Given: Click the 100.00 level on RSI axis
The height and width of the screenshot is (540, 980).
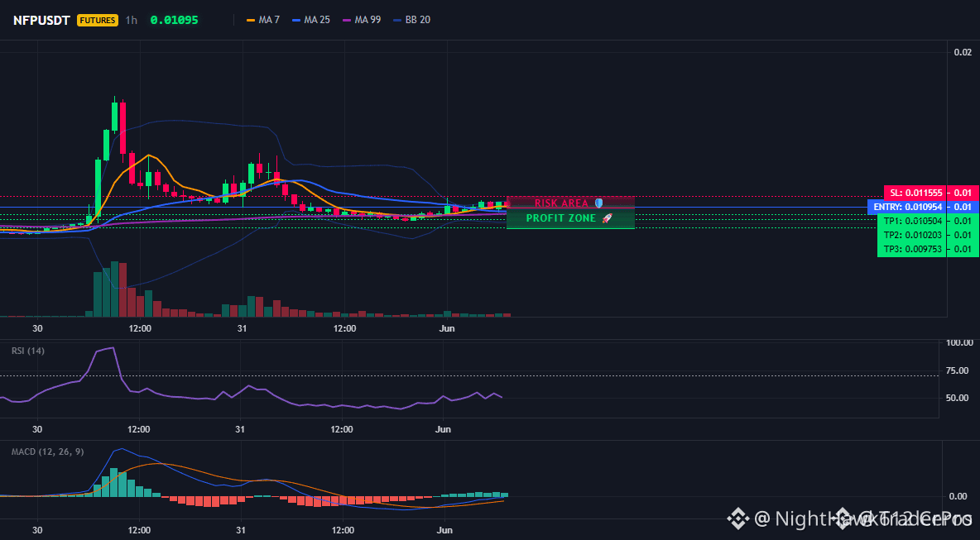Looking at the screenshot, I should (959, 342).
